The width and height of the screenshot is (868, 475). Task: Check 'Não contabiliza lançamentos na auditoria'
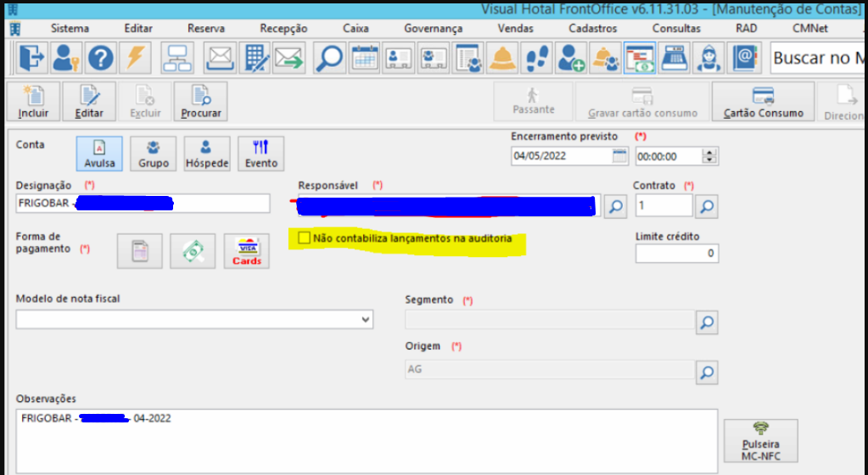(x=304, y=238)
